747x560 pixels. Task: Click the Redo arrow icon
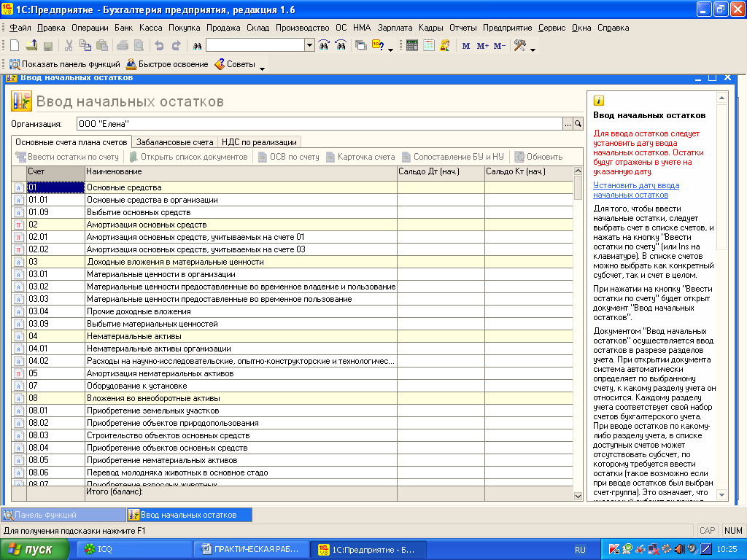176,46
